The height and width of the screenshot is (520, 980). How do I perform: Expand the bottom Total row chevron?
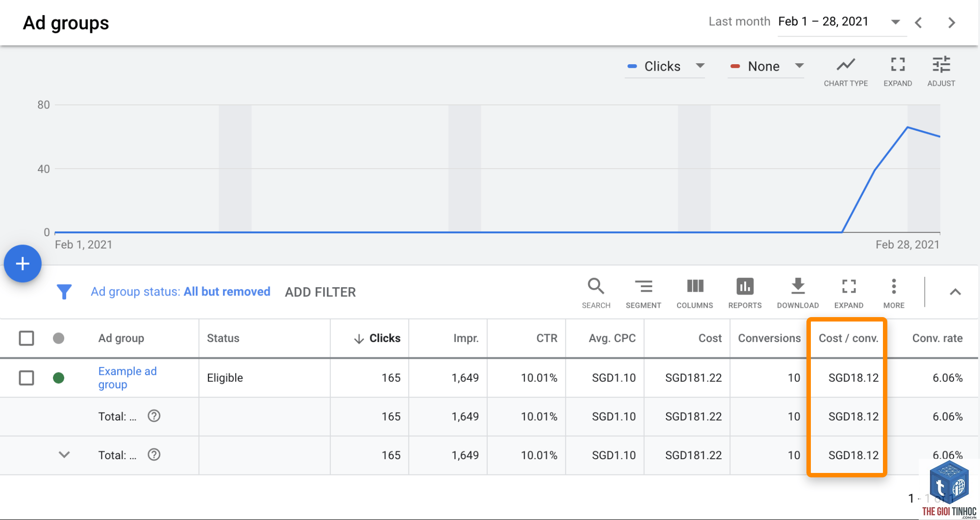pos(64,455)
